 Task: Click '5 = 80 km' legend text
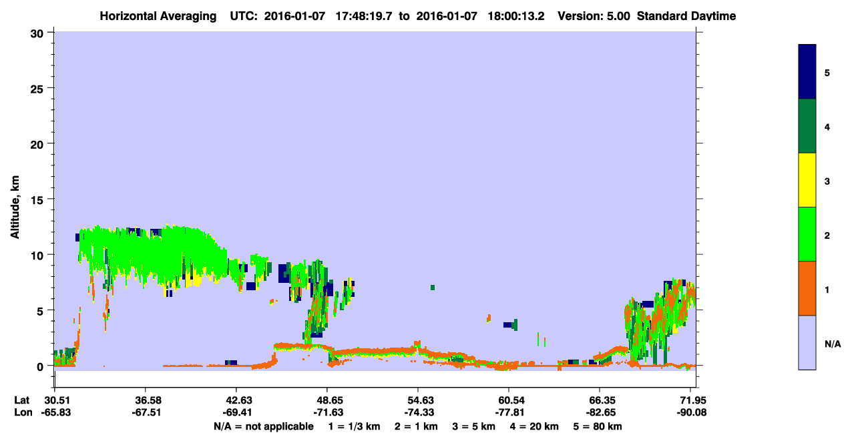tap(598, 426)
